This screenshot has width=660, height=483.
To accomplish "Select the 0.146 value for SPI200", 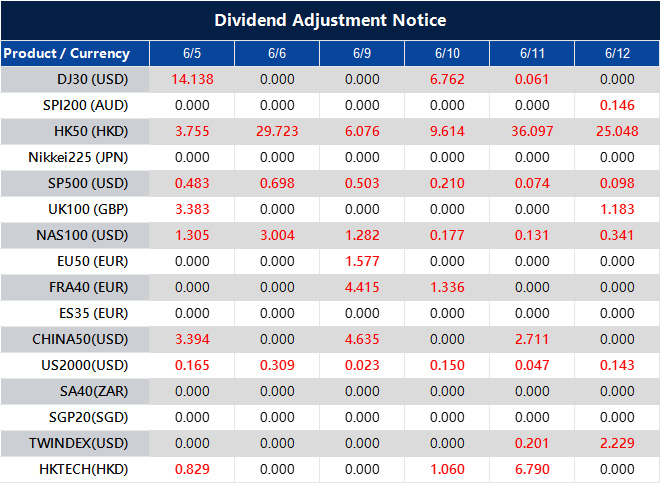I will 617,105.
